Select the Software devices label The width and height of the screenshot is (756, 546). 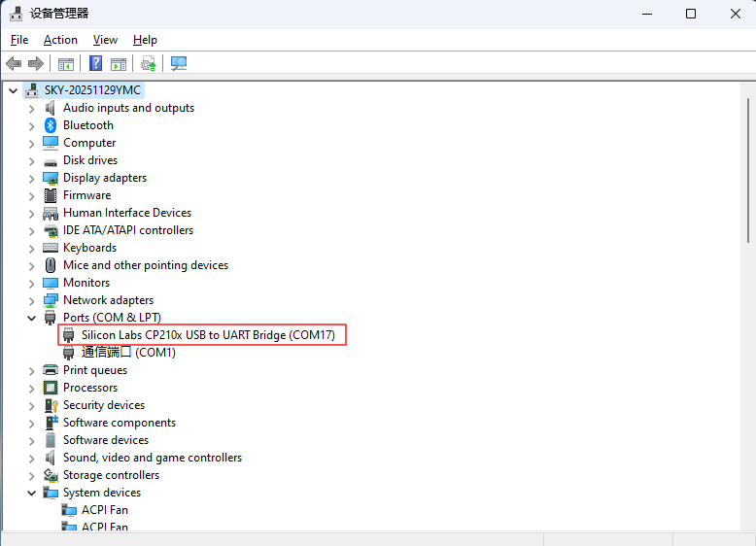(x=106, y=440)
